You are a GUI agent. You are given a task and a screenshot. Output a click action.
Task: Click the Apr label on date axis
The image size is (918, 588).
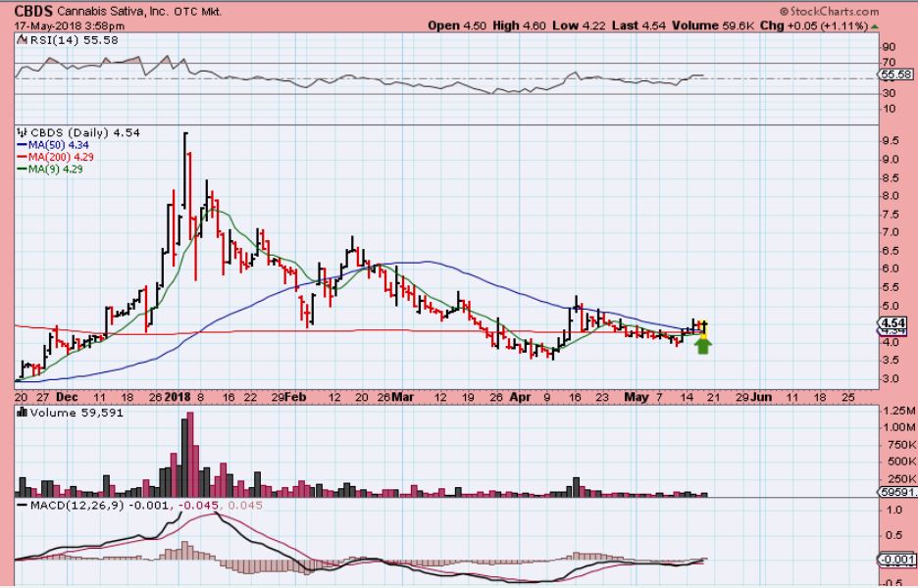[x=520, y=397]
